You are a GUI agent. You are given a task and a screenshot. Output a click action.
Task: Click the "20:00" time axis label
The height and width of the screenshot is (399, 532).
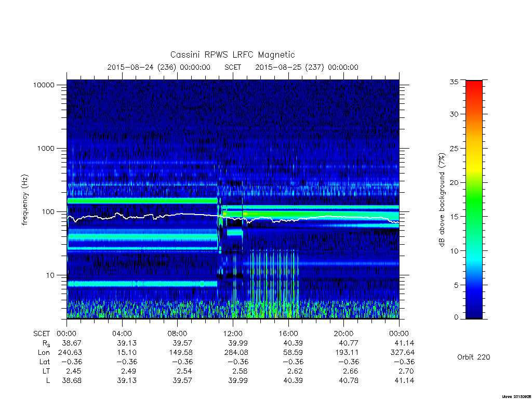pyautogui.click(x=344, y=334)
